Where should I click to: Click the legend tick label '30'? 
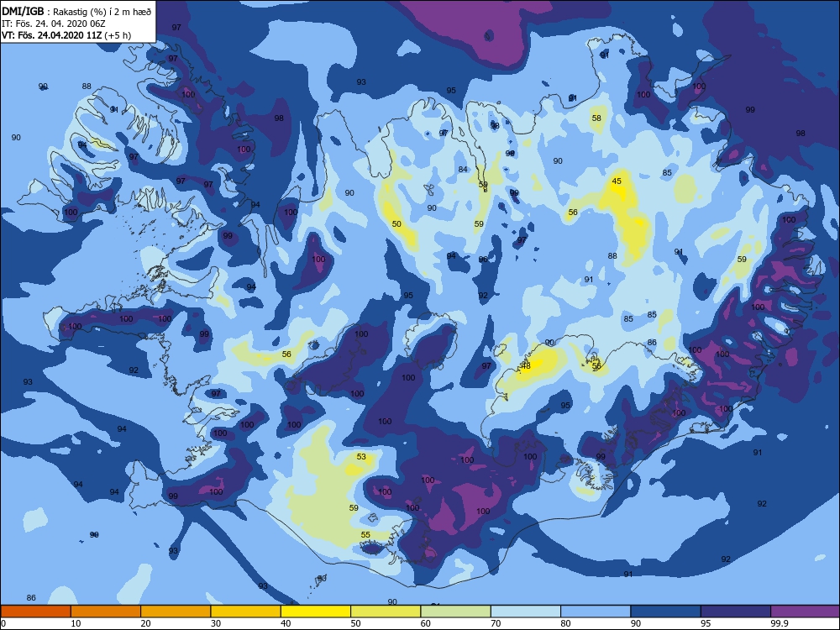pos(216,623)
